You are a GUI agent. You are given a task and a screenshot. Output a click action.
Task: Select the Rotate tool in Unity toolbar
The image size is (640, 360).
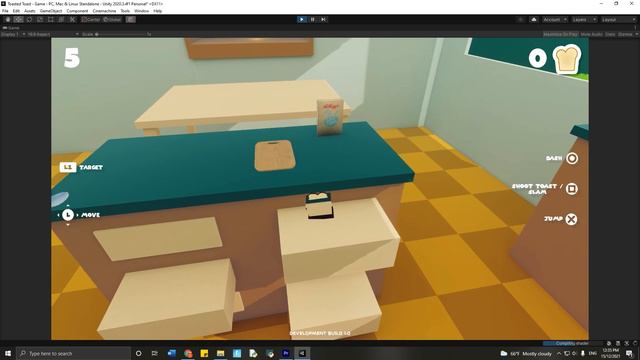(29, 20)
